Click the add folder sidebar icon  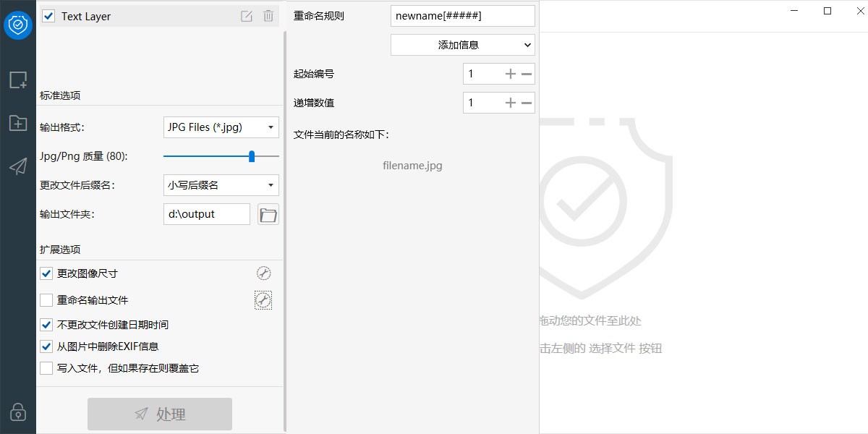(x=17, y=123)
